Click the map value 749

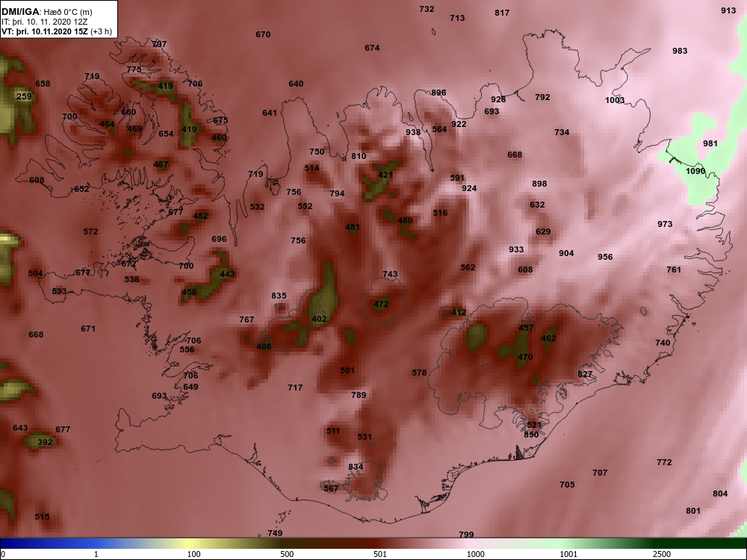point(275,533)
